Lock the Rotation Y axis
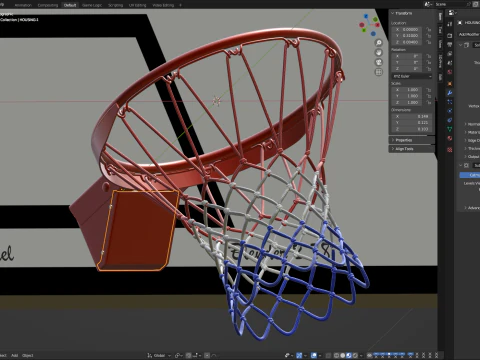This screenshot has height=360, width=480. pos(429,62)
